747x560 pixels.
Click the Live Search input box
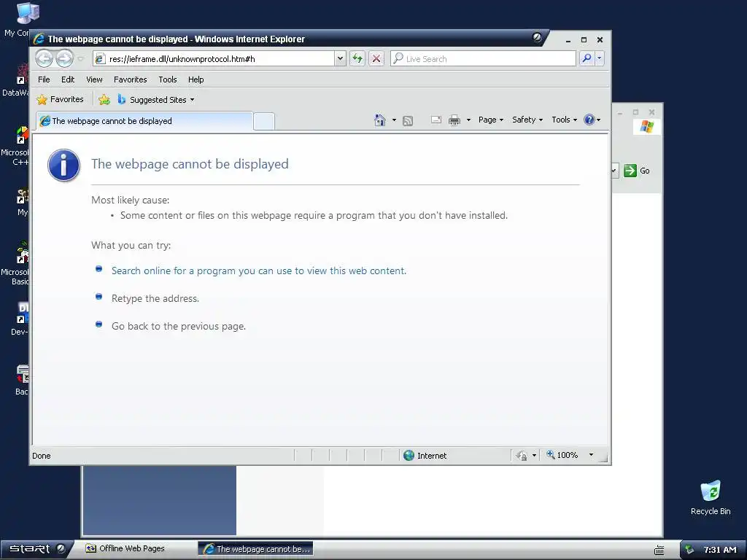pyautogui.click(x=483, y=58)
